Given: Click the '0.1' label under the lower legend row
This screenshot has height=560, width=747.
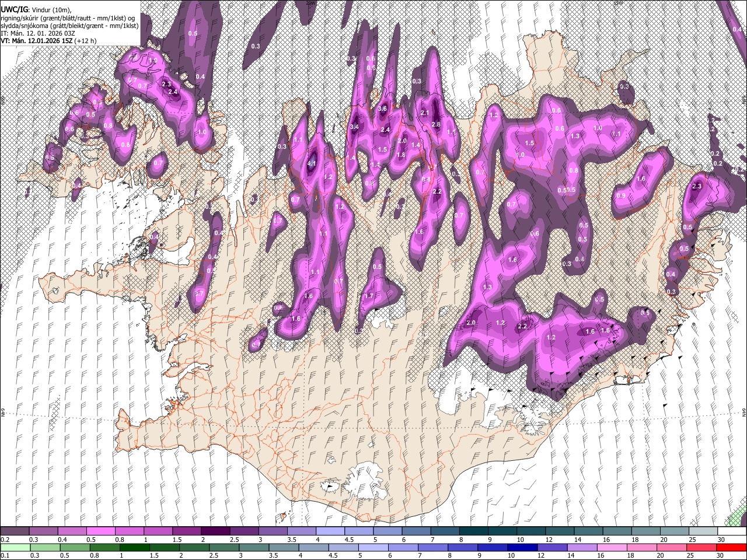Looking at the screenshot, I should tap(4, 555).
